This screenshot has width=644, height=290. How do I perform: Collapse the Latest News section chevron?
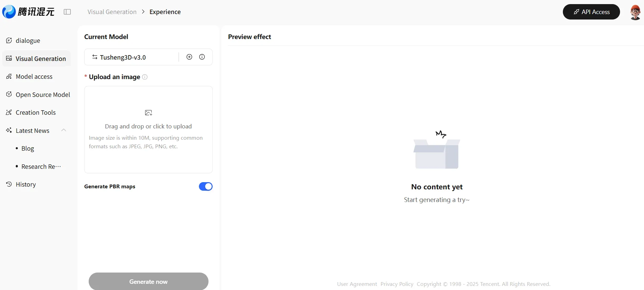click(x=64, y=130)
